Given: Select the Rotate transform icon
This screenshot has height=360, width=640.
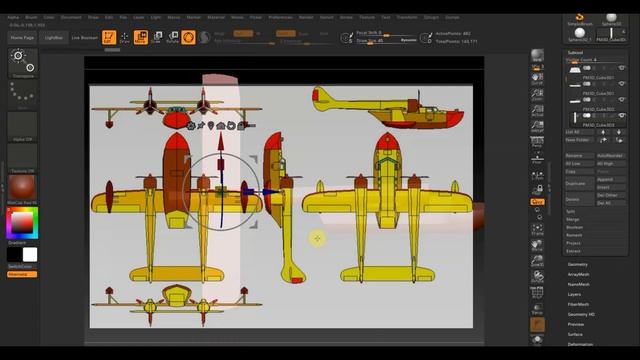Looking at the screenshot, I should coord(172,37).
